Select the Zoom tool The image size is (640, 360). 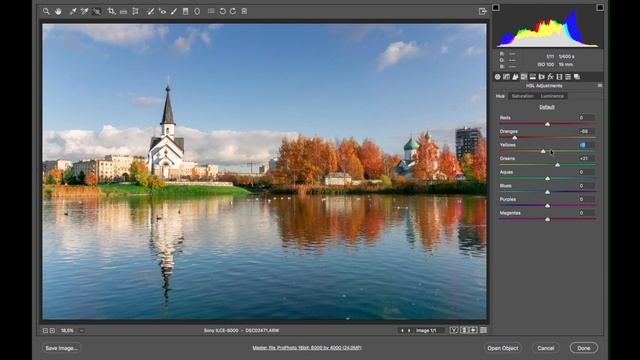(x=46, y=11)
